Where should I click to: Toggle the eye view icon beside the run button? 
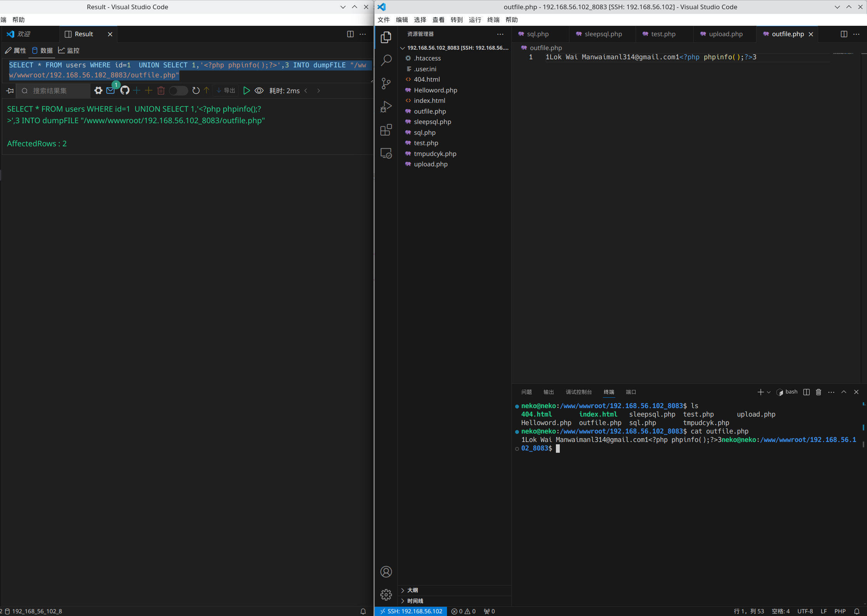coord(259,90)
